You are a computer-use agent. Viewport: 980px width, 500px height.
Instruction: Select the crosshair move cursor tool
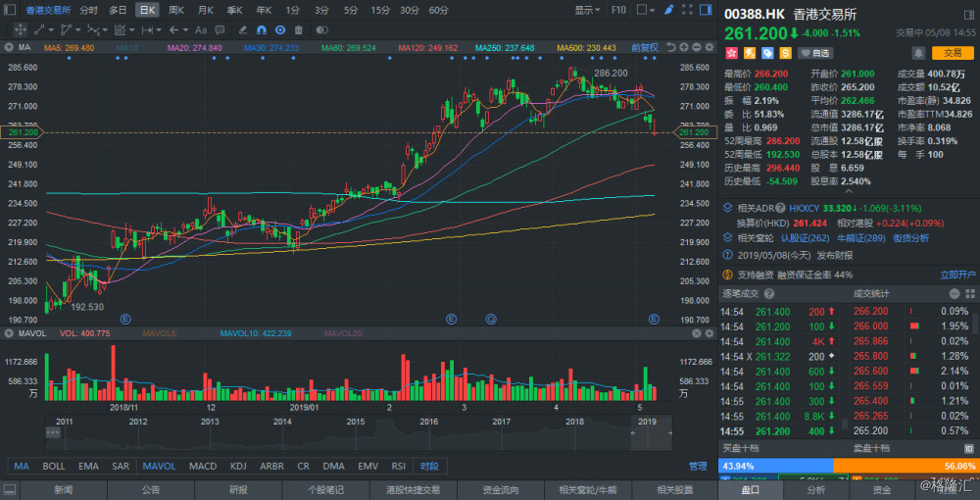pos(20,29)
